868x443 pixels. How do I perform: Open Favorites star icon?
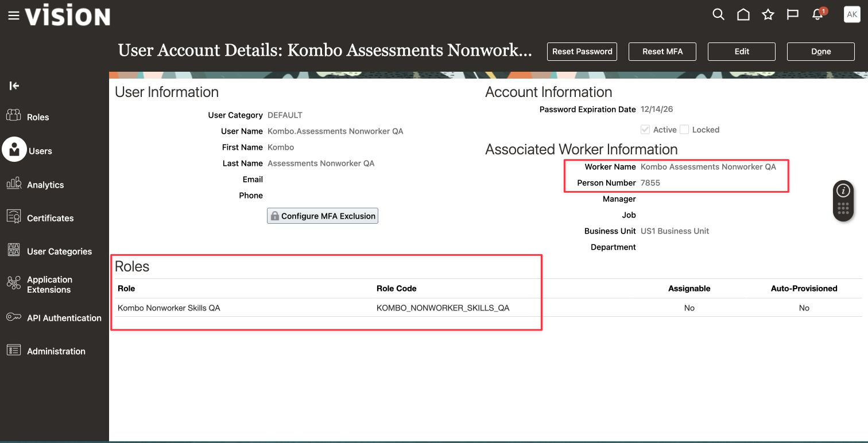(768, 14)
